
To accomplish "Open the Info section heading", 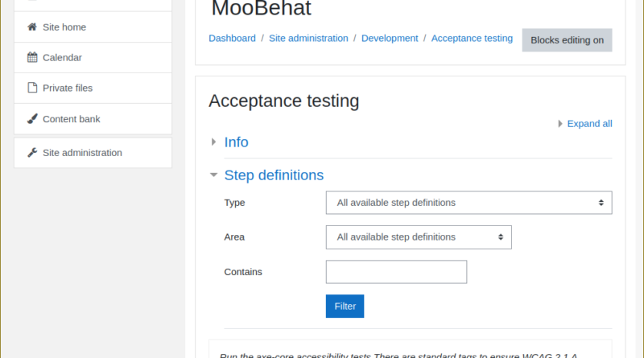I will click(x=236, y=142).
